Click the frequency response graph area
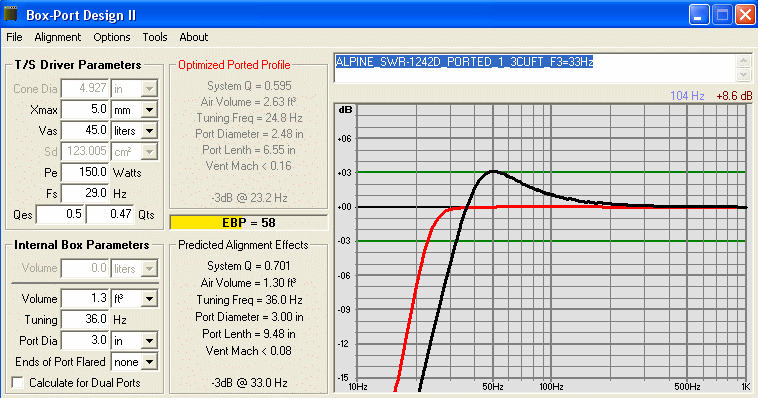 click(543, 247)
